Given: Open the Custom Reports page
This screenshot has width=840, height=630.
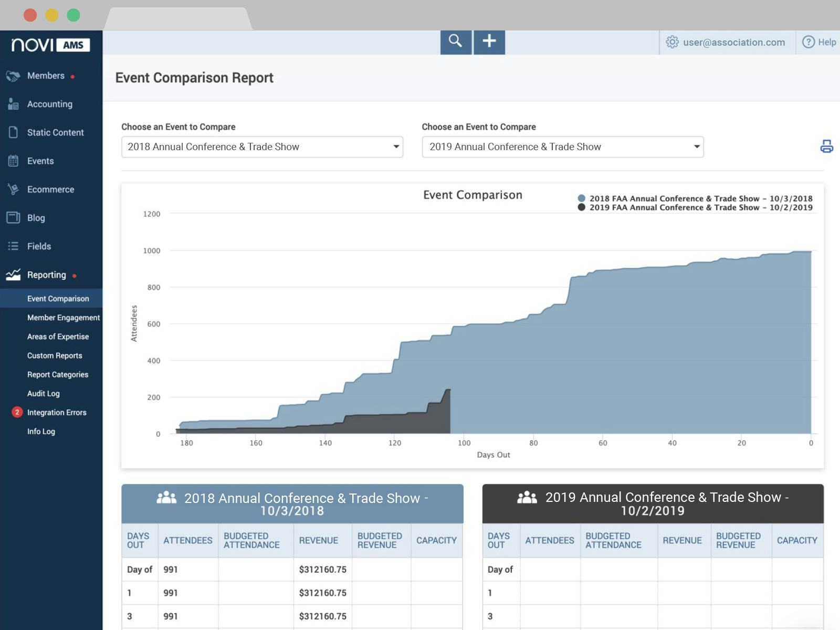Looking at the screenshot, I should (54, 355).
